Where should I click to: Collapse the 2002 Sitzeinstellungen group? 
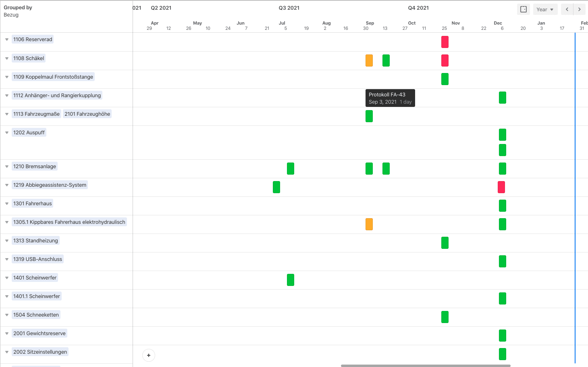7,352
